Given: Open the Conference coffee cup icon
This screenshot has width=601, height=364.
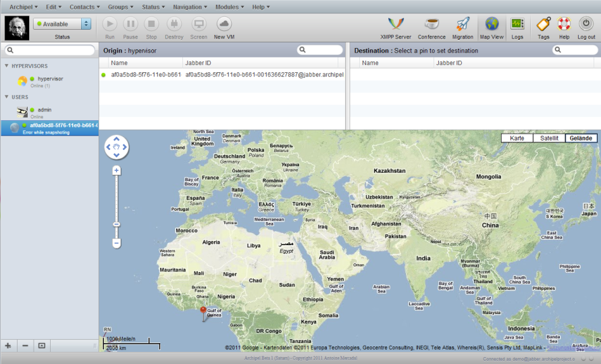Looking at the screenshot, I should (432, 24).
